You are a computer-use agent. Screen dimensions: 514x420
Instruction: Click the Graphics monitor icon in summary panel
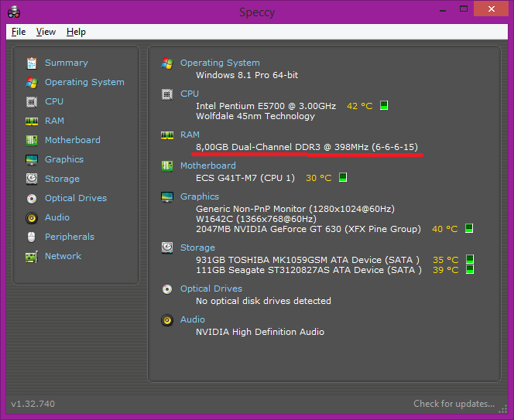pos(167,197)
